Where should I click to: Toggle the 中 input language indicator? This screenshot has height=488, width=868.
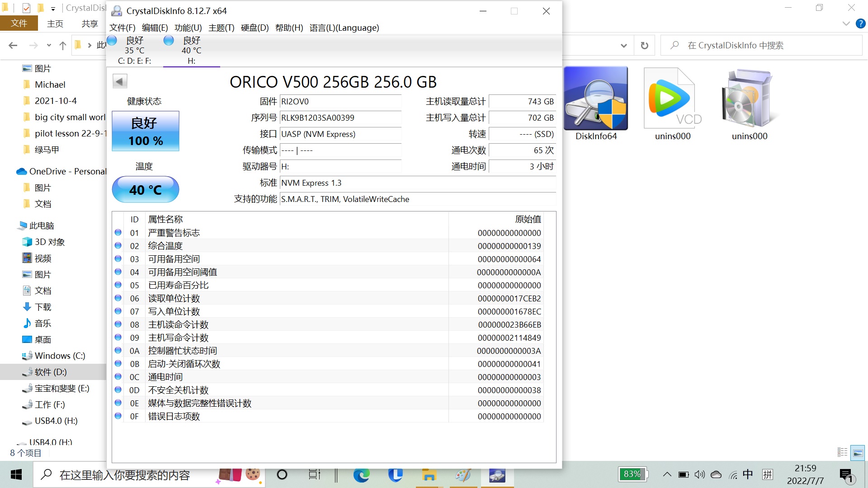point(748,474)
